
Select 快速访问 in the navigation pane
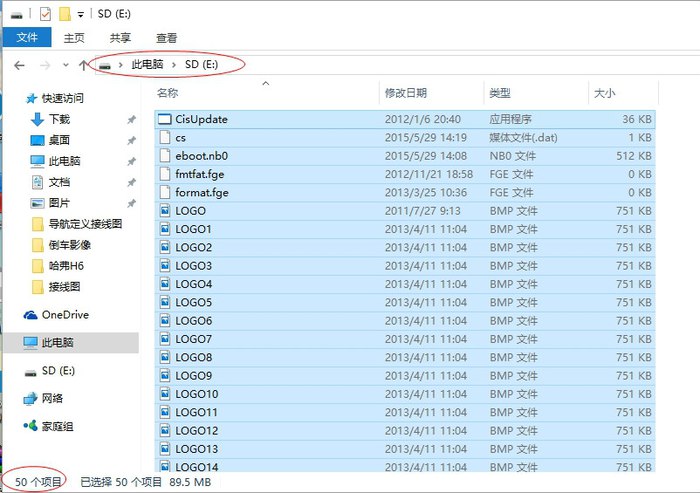(x=62, y=98)
